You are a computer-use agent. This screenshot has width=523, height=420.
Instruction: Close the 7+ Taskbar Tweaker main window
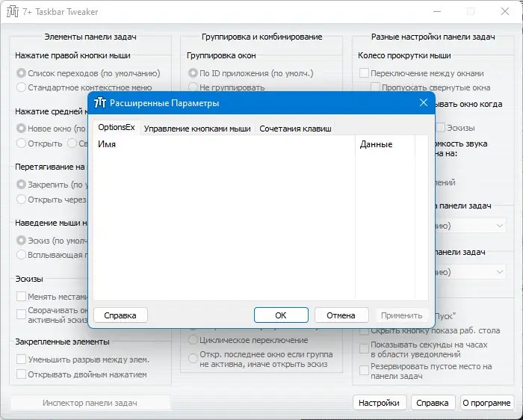[505, 12]
